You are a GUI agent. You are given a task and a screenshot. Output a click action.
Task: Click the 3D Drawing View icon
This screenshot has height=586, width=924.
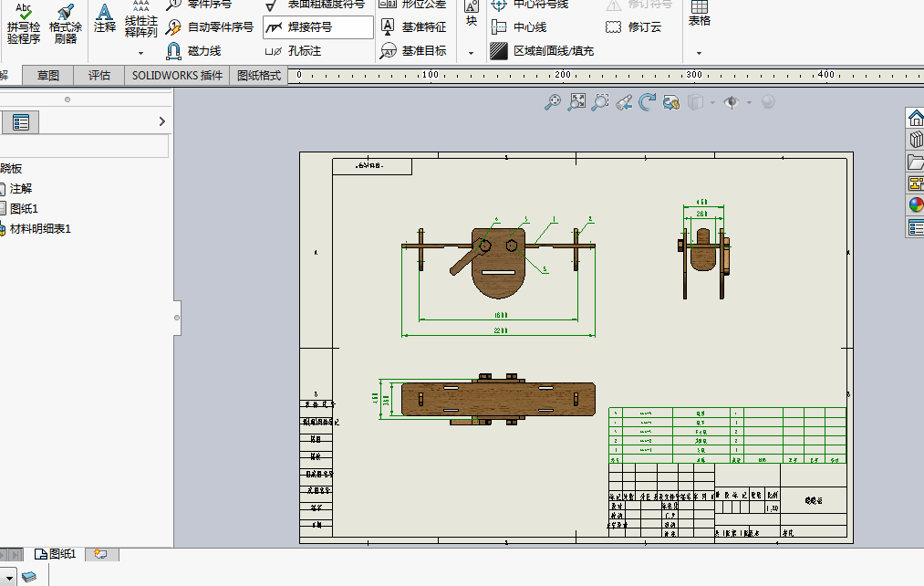[x=671, y=102]
